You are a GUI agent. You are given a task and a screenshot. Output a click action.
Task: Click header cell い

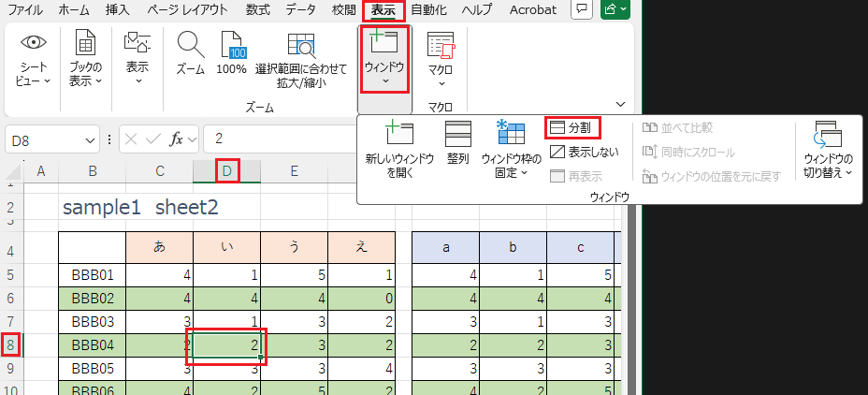(x=227, y=248)
